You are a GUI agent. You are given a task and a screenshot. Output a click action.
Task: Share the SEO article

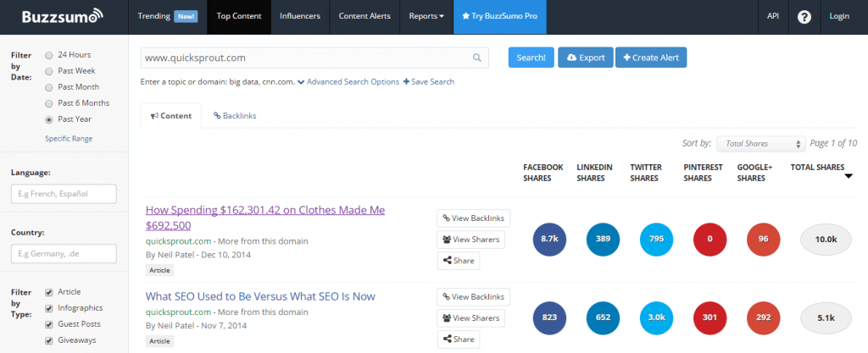pos(459,339)
